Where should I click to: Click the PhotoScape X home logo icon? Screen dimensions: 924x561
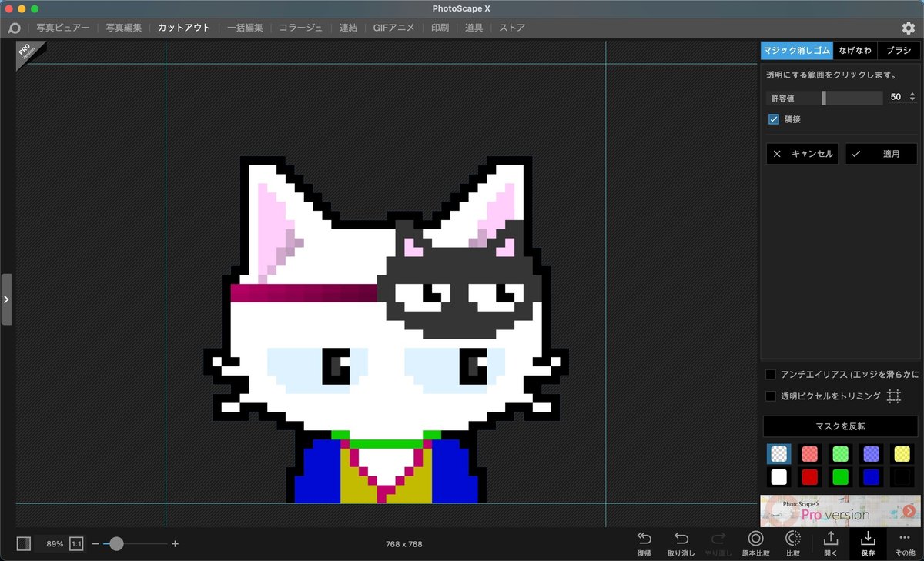tap(14, 28)
